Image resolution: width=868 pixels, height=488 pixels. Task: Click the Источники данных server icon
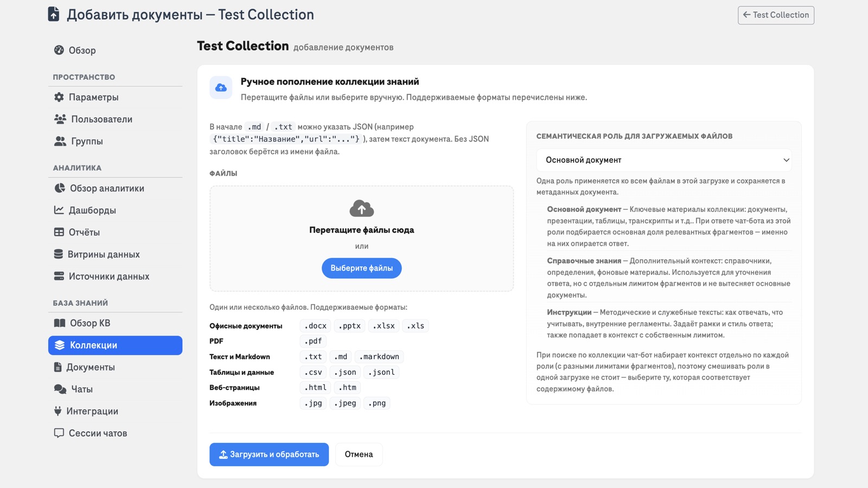tap(59, 276)
